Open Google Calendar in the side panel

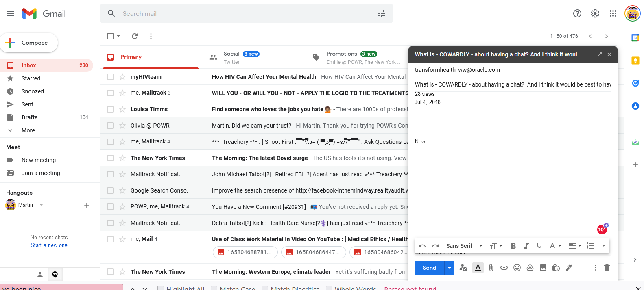[x=635, y=38]
